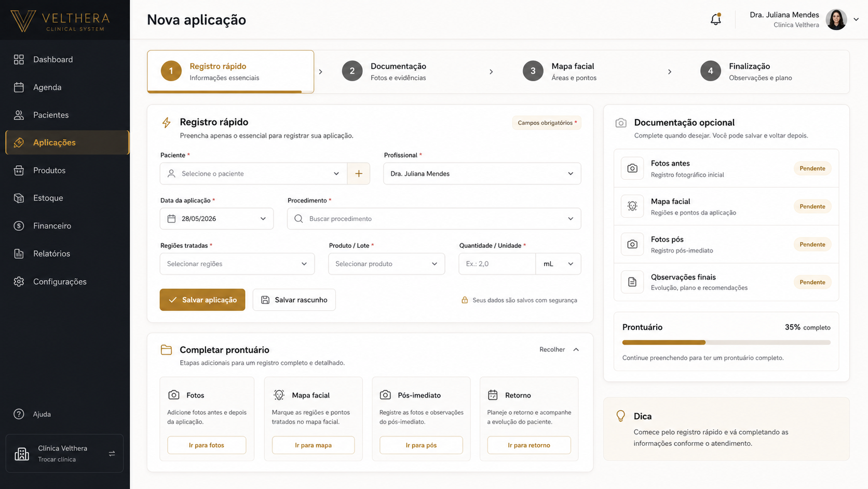Screen dimensions: 868x489
Task: Click the Prontuário progress bar
Action: [726, 342]
